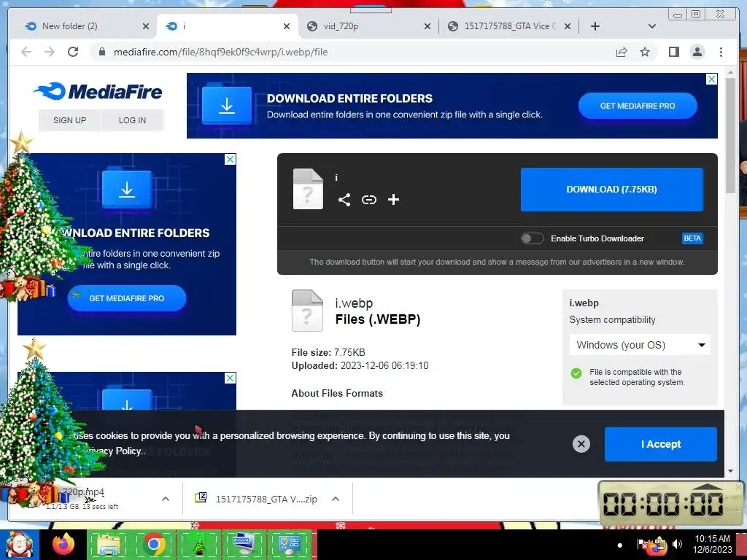Screen dimensions: 747x560
Task: Click the 00:00:00 timer widget
Action: tap(671, 503)
